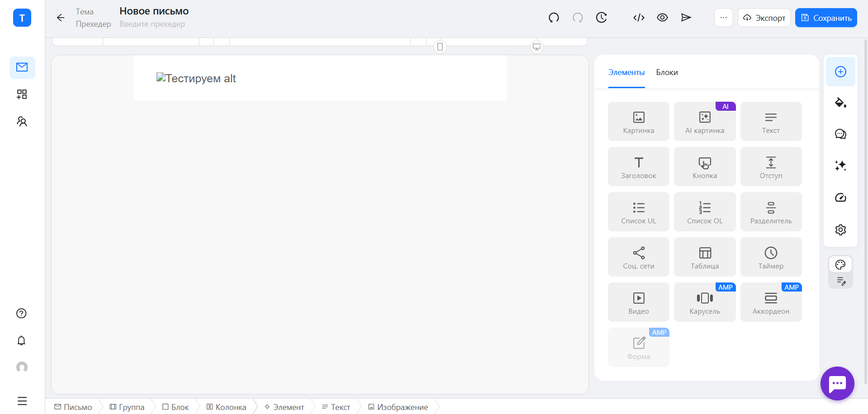Select the Карусель AMP element
Viewport: 868px width, 414px height.
point(705,302)
